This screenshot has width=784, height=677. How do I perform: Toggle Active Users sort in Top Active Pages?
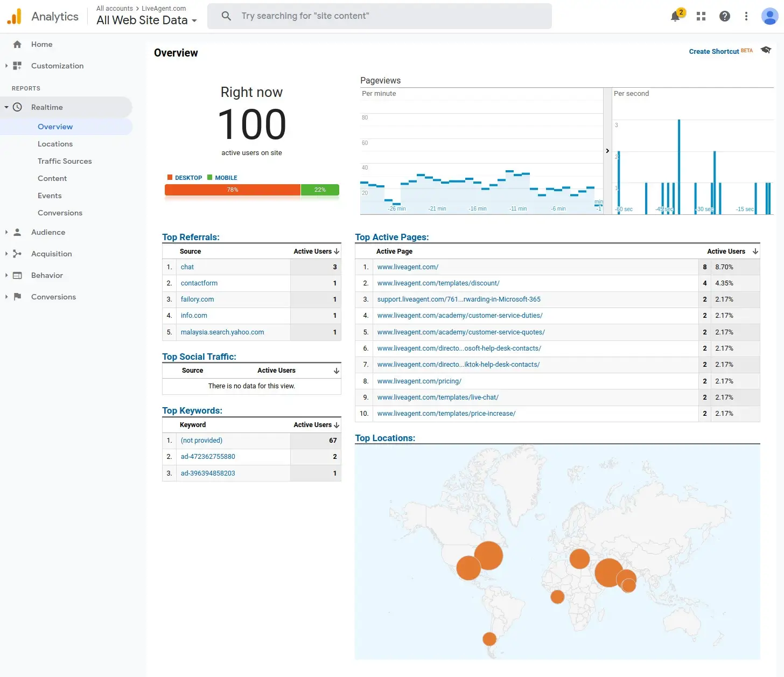coord(731,251)
